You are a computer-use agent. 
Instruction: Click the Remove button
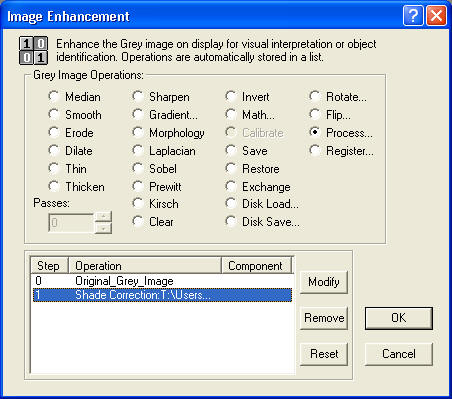tap(324, 318)
